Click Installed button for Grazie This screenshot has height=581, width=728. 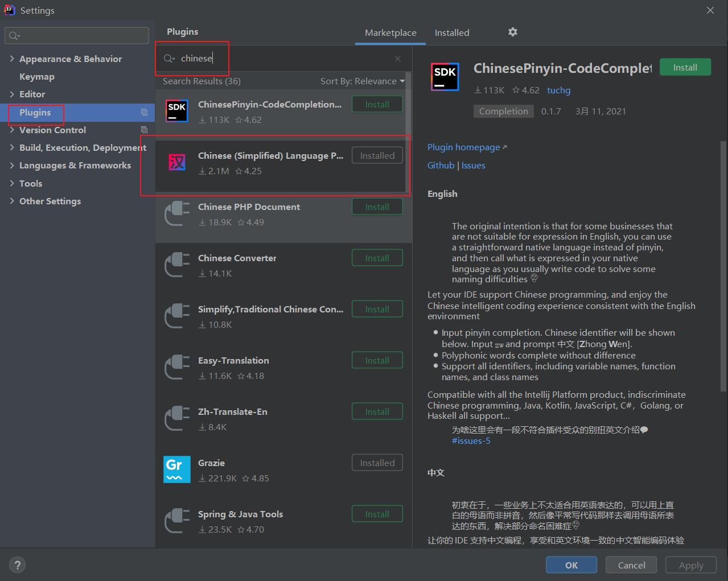pos(377,463)
